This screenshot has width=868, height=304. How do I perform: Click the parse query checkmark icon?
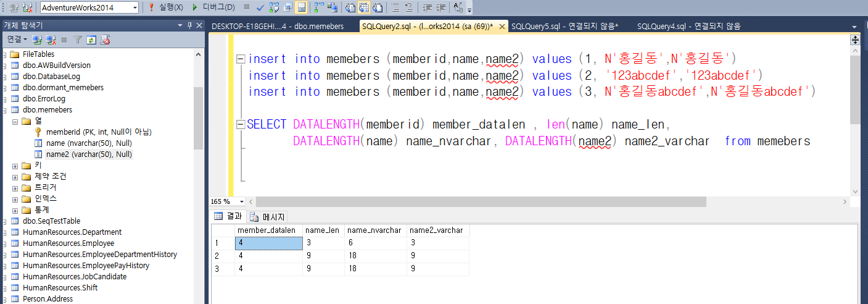260,7
